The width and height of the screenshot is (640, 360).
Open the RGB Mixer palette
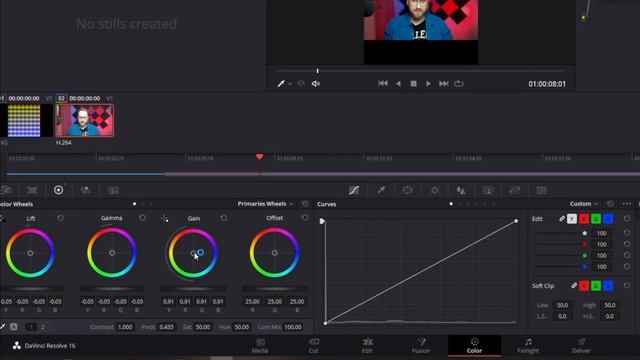[85, 190]
